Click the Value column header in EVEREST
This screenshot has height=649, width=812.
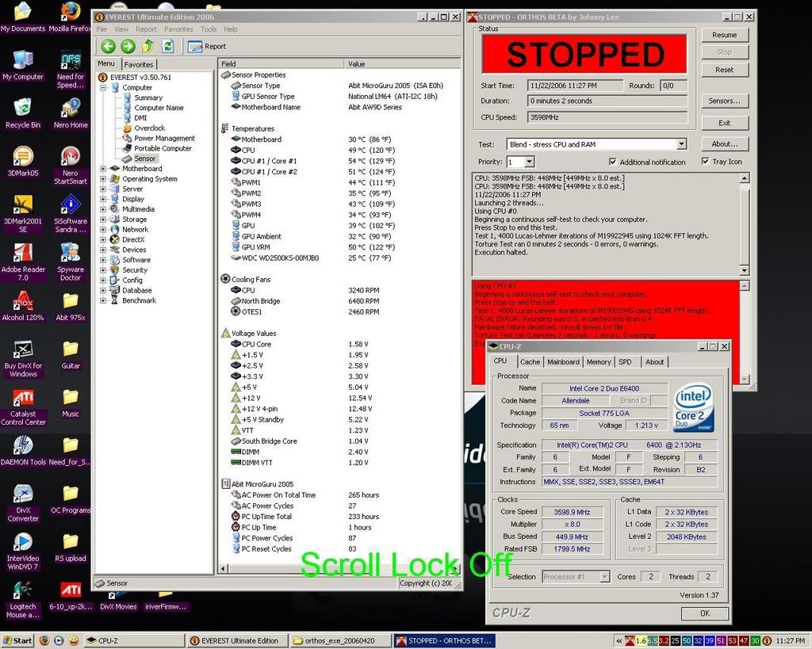click(x=402, y=63)
